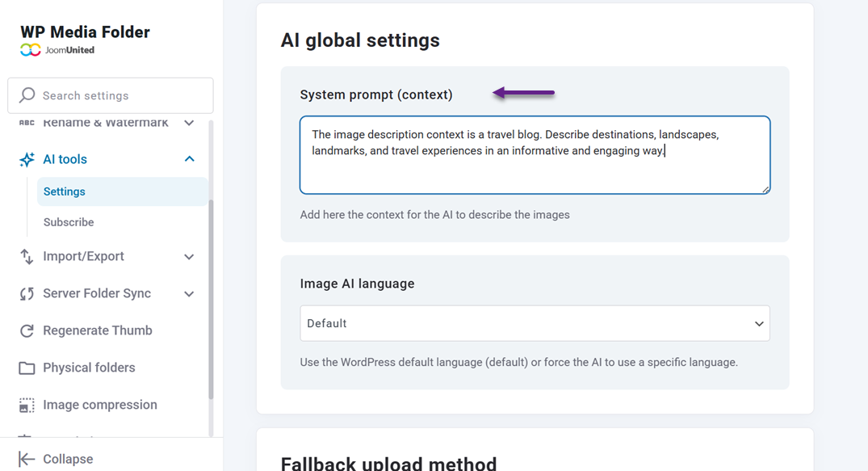Open the Subscribe submenu item

click(x=69, y=222)
